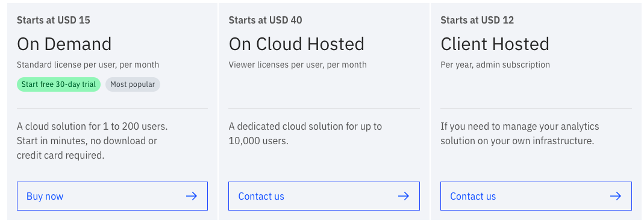
Task: Click the Starts at USD 40 label
Action: (x=265, y=20)
